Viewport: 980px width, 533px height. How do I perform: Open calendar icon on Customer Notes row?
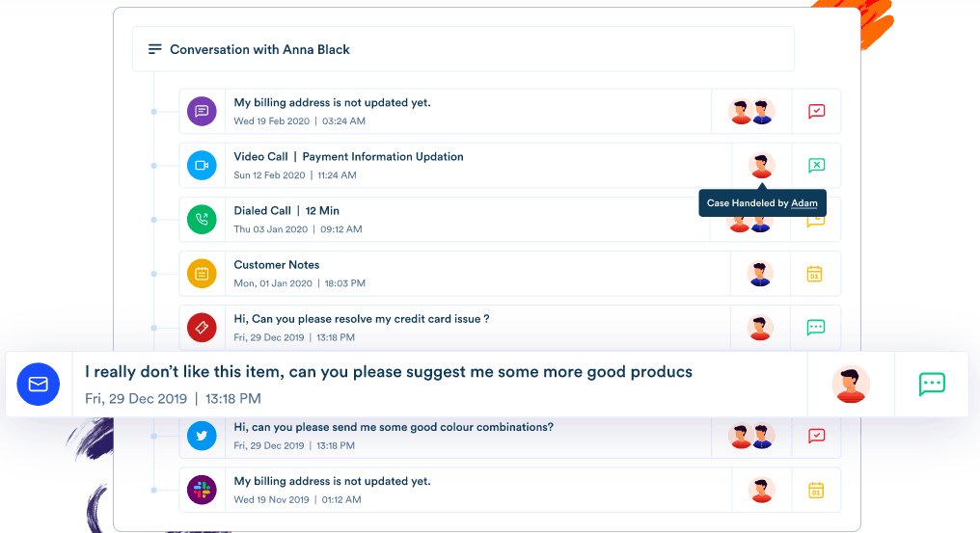[x=815, y=274]
